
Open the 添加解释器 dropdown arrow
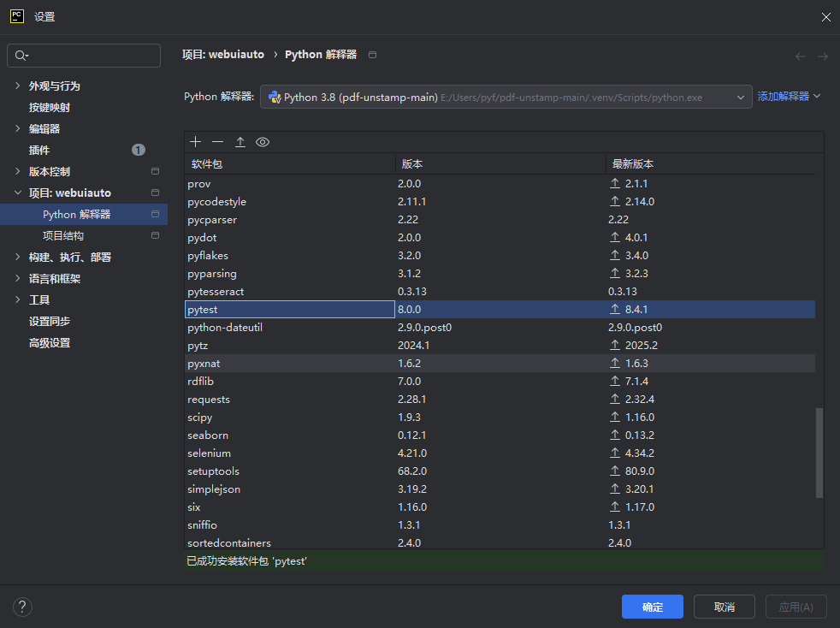click(x=817, y=97)
